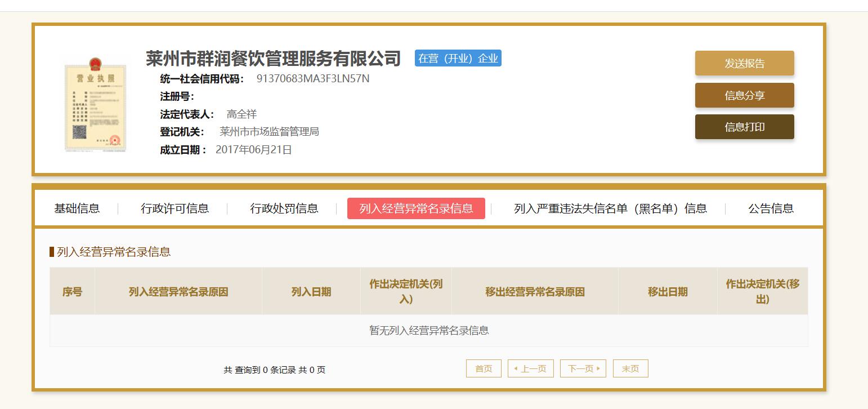Go to first page with 首页
This screenshot has width=868, height=409.
[484, 368]
